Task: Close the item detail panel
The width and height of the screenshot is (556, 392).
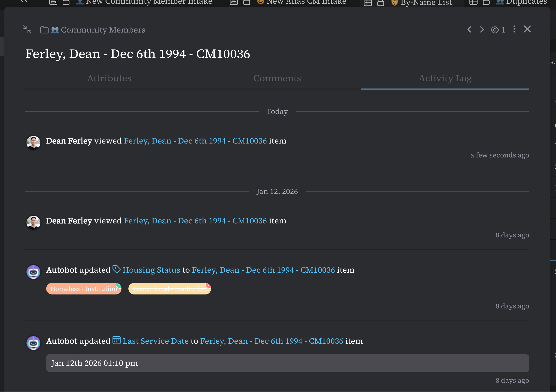Action: click(527, 29)
